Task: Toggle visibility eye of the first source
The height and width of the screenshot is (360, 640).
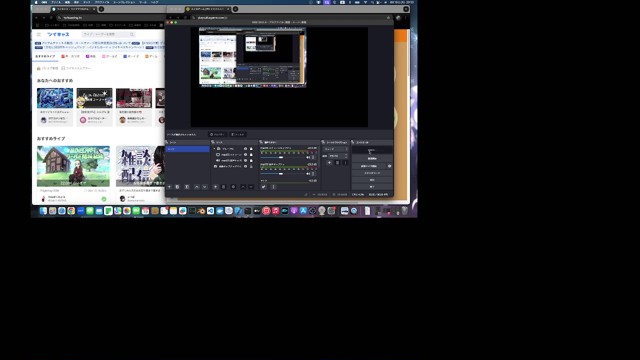Action: [245, 149]
